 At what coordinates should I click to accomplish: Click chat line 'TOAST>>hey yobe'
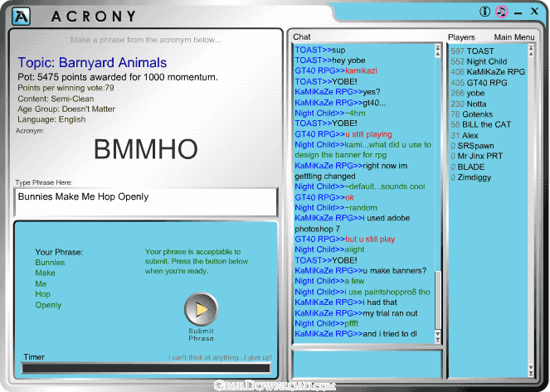pyautogui.click(x=329, y=60)
